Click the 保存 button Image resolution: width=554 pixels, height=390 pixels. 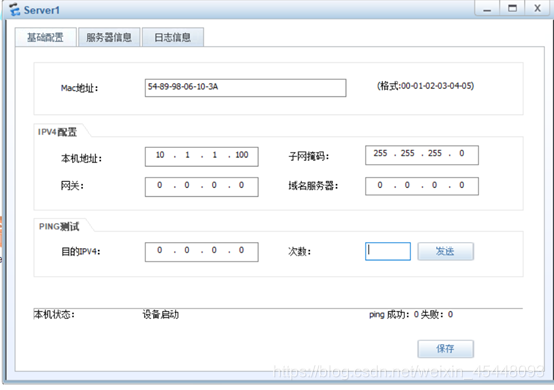point(446,349)
